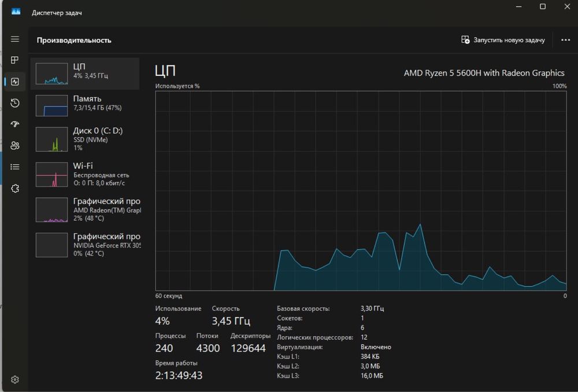Open the App history sidebar icon
Screen dimensions: 578x392
(15, 103)
